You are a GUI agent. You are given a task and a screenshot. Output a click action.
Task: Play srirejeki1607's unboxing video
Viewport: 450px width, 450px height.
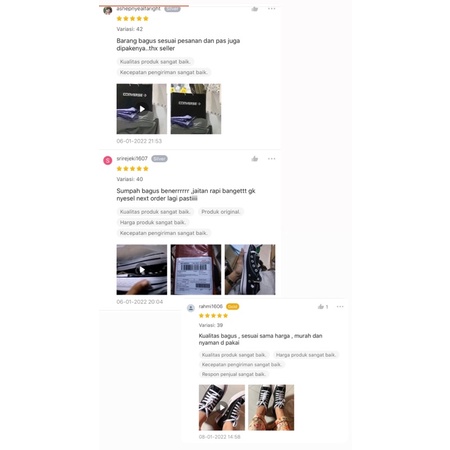[142, 270]
